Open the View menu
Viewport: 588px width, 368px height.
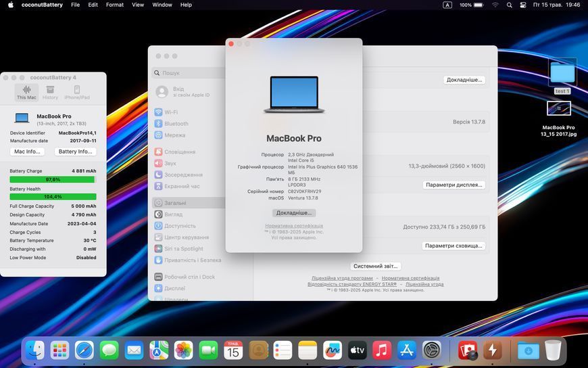point(138,5)
